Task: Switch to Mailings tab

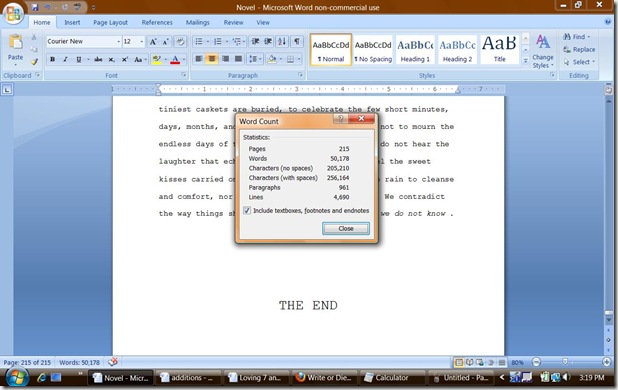Action: pyautogui.click(x=197, y=22)
